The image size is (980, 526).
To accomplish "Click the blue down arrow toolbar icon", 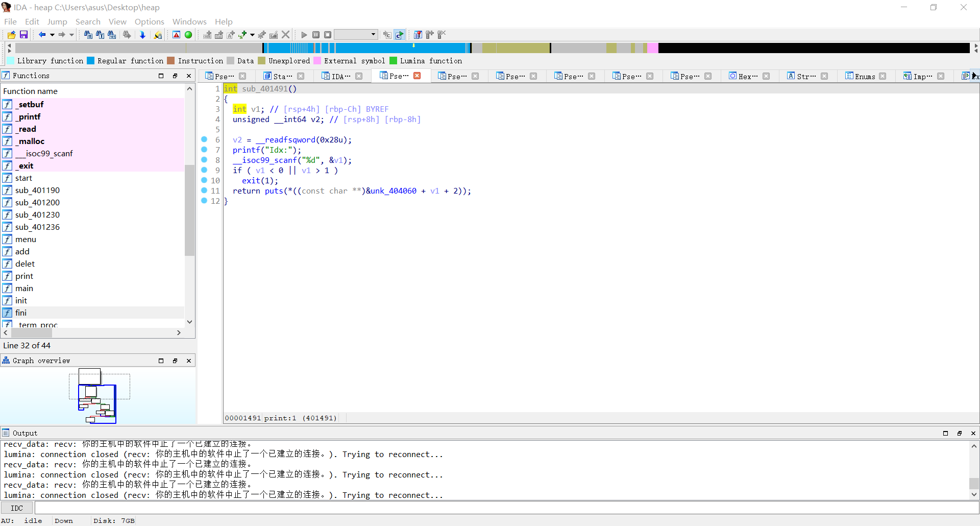I will tap(142, 35).
